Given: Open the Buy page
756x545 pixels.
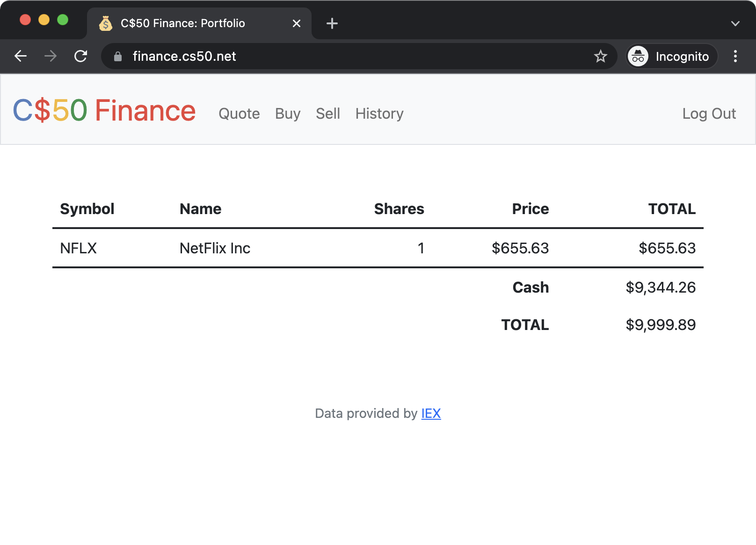Looking at the screenshot, I should (287, 114).
